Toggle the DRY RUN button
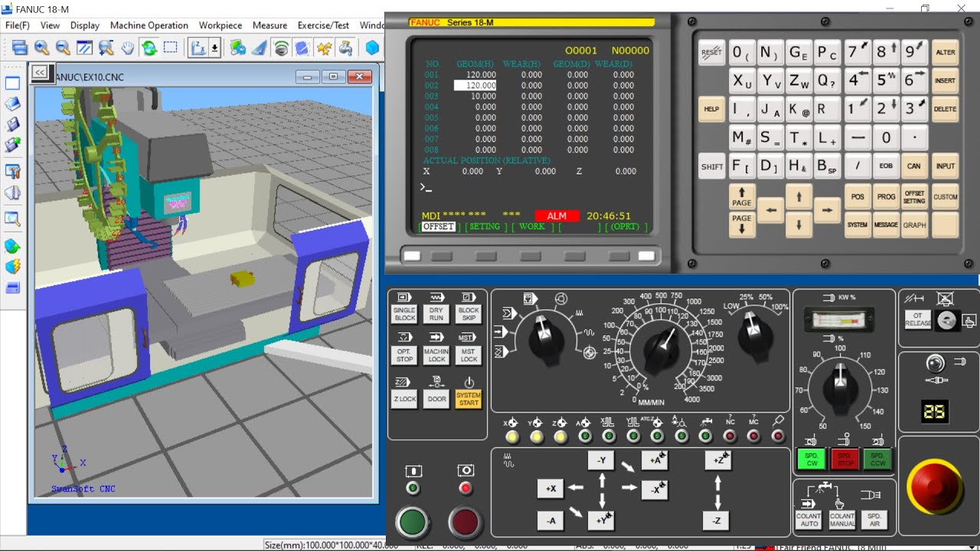The height and width of the screenshot is (551, 980). (x=436, y=314)
